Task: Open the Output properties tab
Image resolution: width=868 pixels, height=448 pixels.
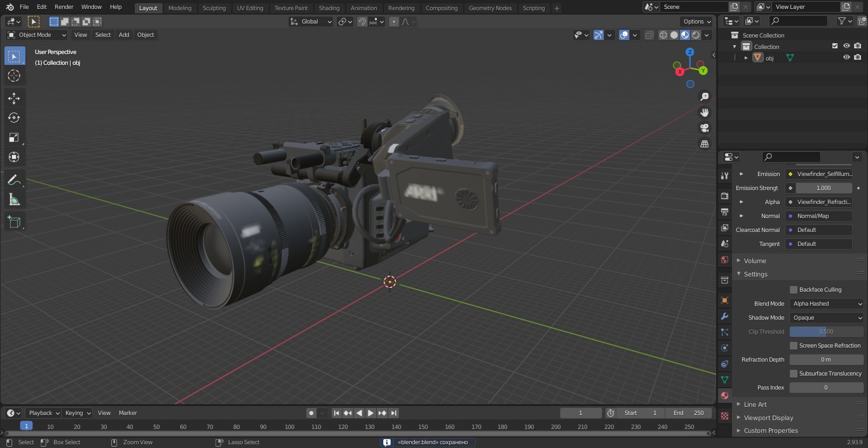Action: pos(724,212)
